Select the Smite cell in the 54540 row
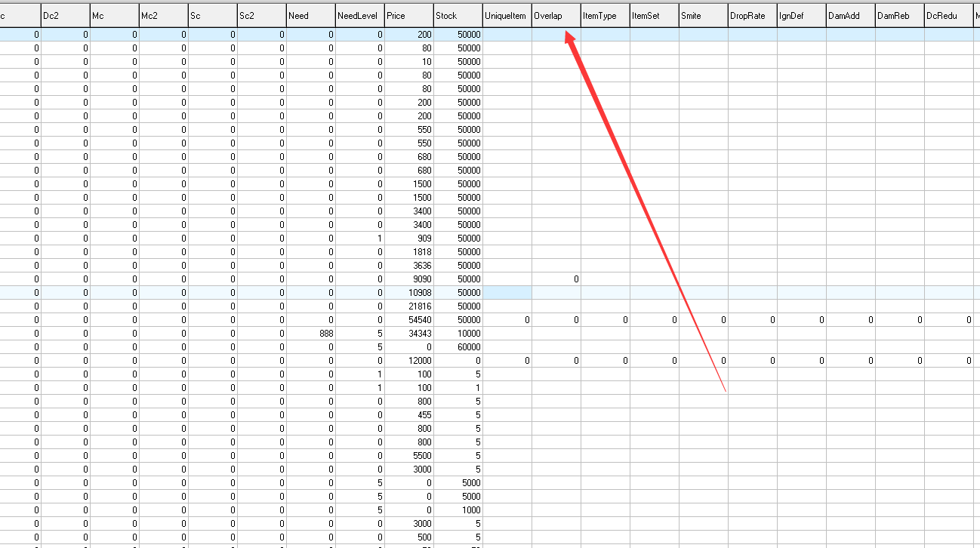Screen dimensions: 980x548 (x=704, y=320)
